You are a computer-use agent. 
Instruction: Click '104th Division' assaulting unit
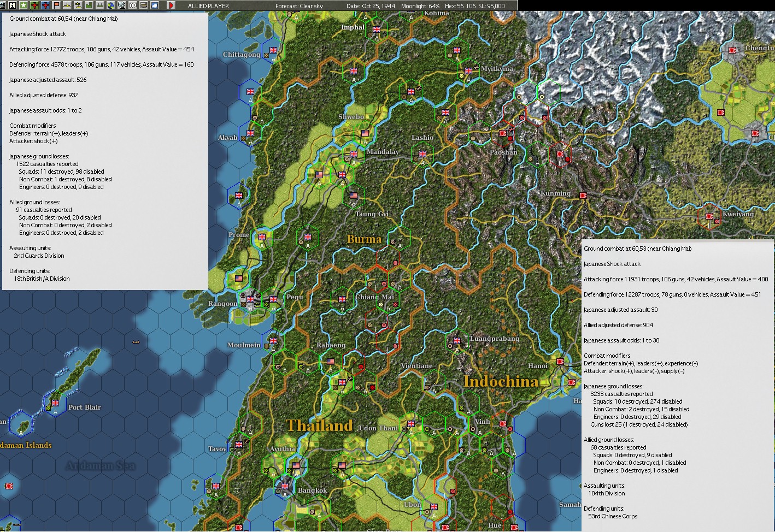607,493
